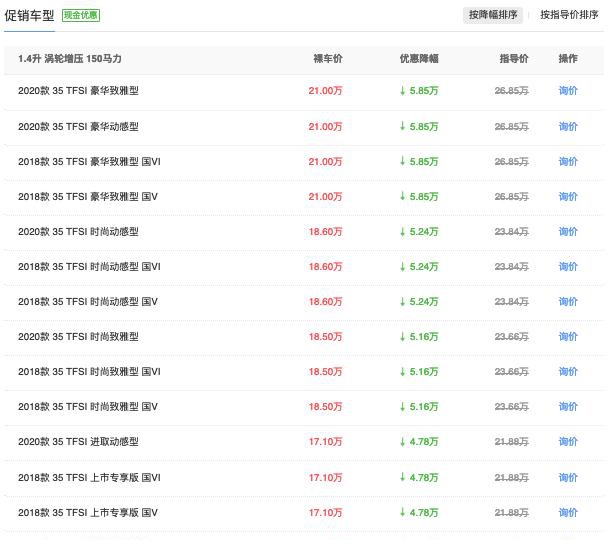
Task: Click 询价 for 2020款 35 TFSI 时尚致雅型
Action: click(568, 336)
